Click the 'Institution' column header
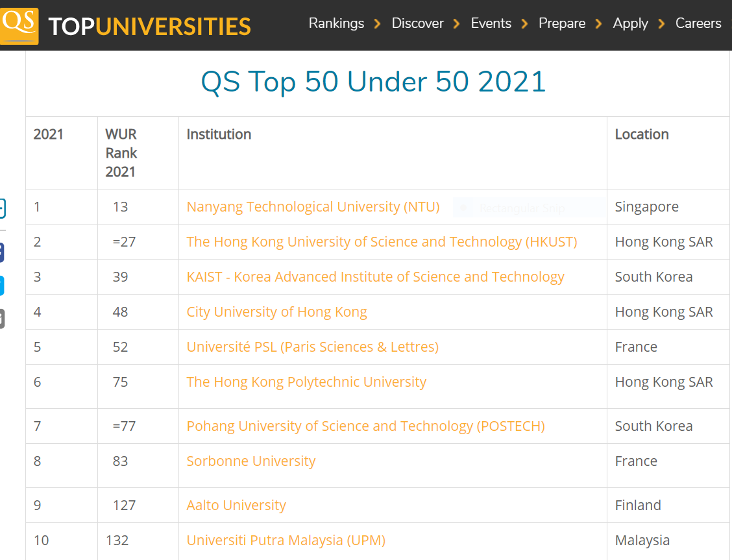 (219, 134)
